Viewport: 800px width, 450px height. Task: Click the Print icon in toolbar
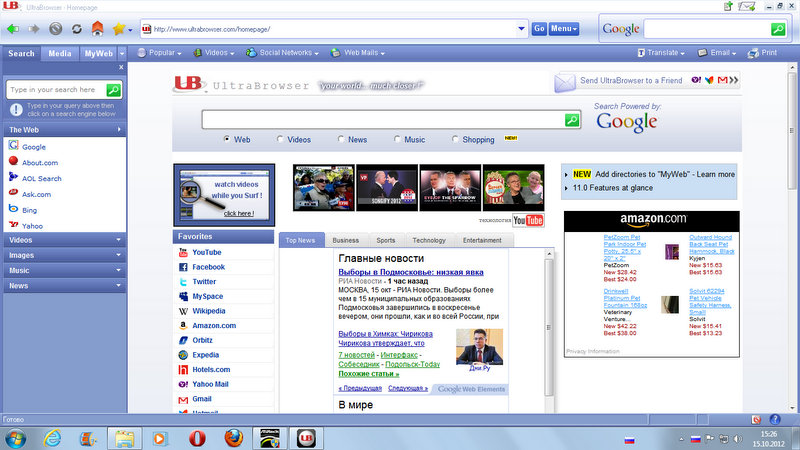pyautogui.click(x=753, y=53)
